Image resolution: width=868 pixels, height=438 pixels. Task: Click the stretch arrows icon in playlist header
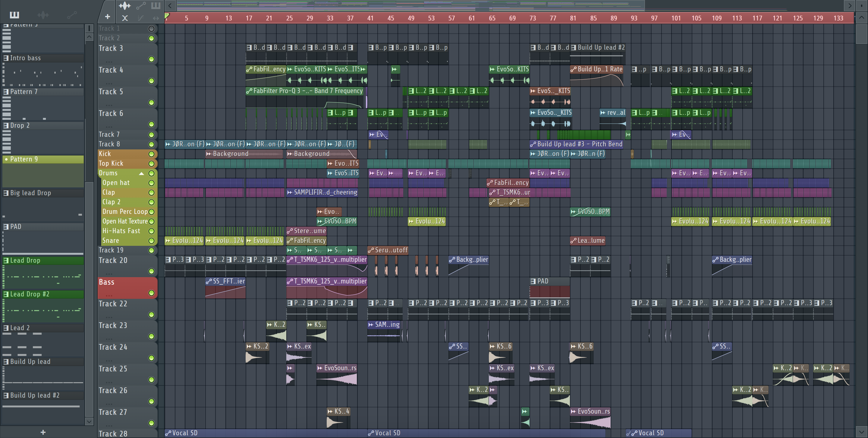pos(156,18)
